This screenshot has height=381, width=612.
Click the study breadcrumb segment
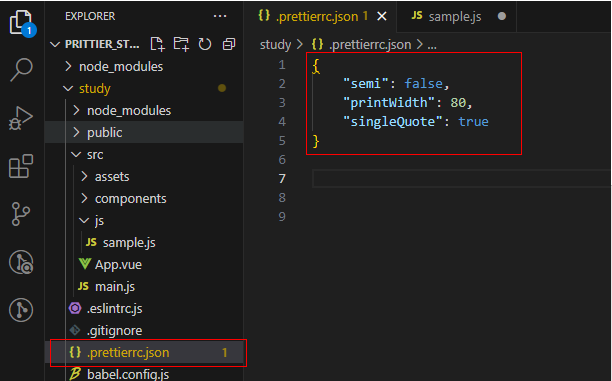(276, 45)
